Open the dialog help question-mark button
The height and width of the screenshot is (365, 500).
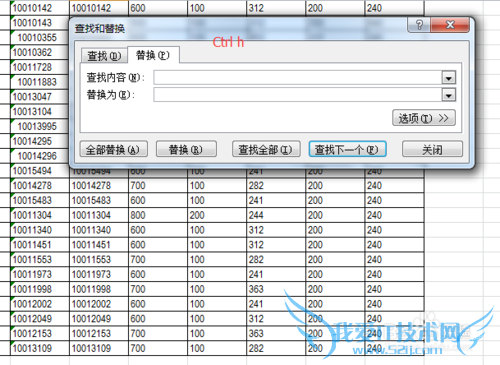coord(419,25)
